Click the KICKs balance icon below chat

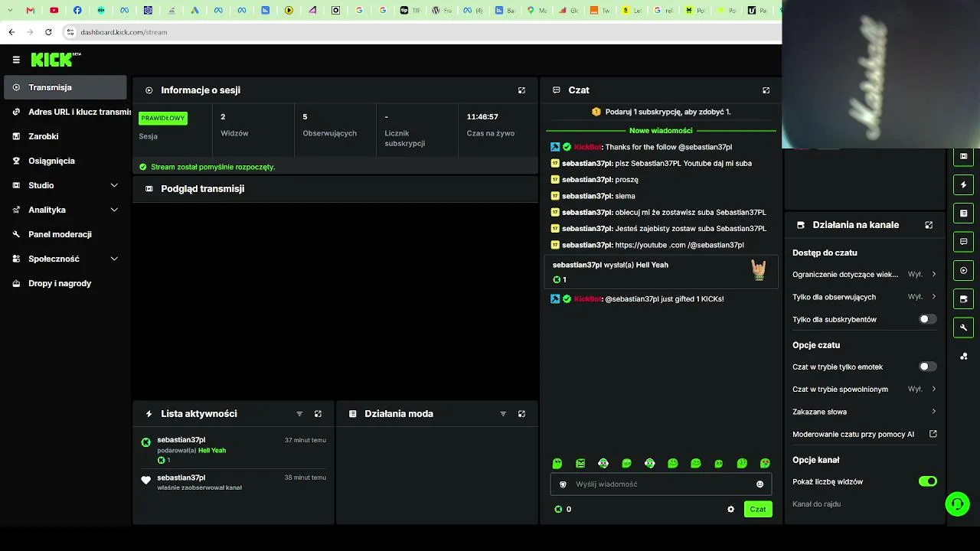(x=558, y=510)
